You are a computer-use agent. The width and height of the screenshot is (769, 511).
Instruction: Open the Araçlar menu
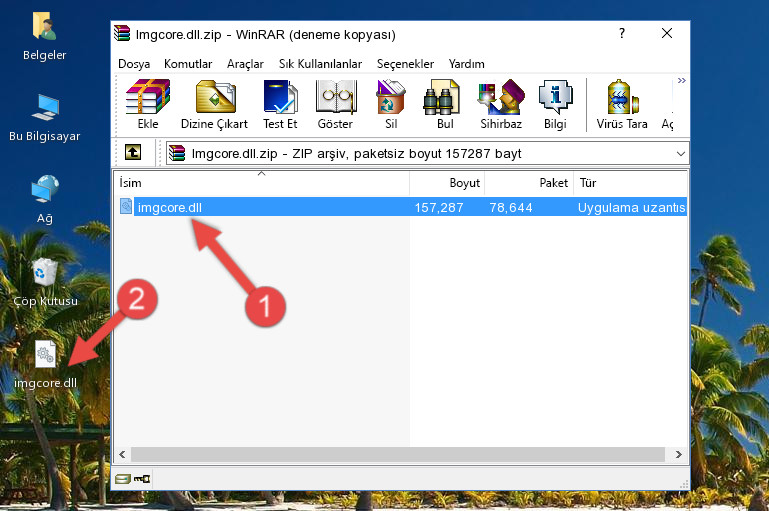[245, 64]
